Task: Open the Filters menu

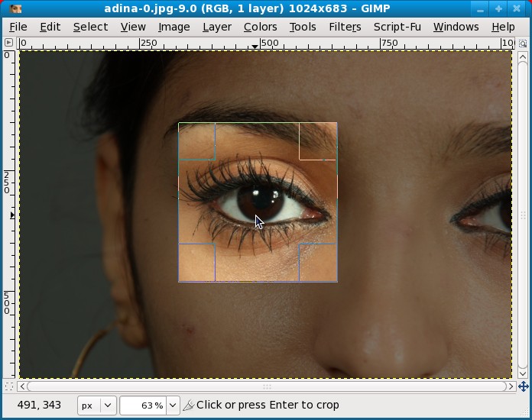Action: point(345,27)
